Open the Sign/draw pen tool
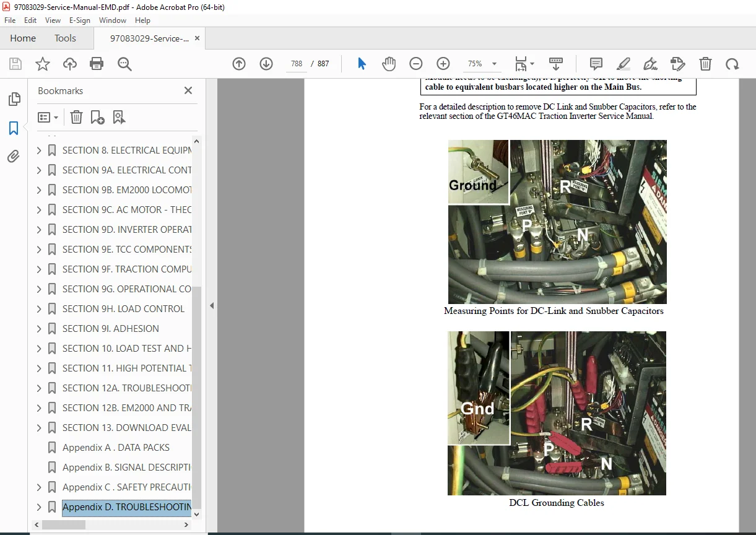 tap(650, 64)
